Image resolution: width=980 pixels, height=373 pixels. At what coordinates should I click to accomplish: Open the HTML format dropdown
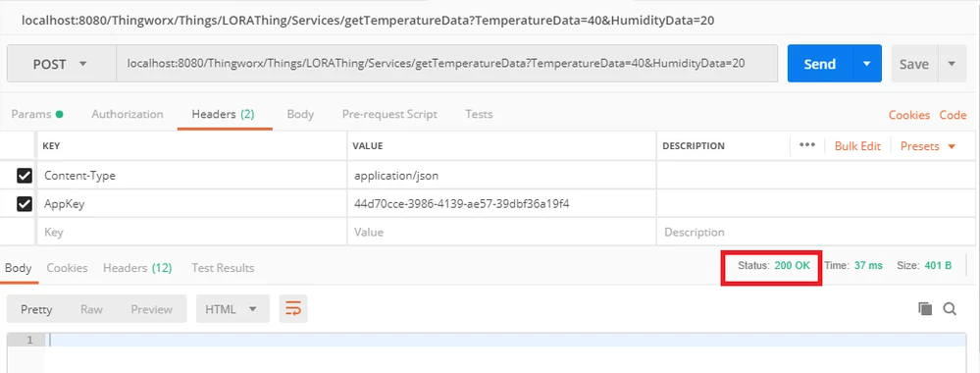click(x=232, y=309)
